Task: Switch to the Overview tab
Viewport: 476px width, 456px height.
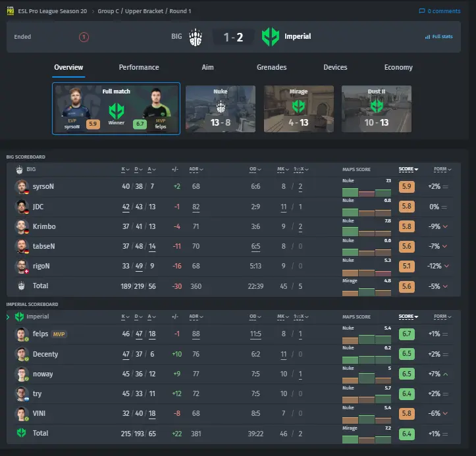Action: (68, 67)
